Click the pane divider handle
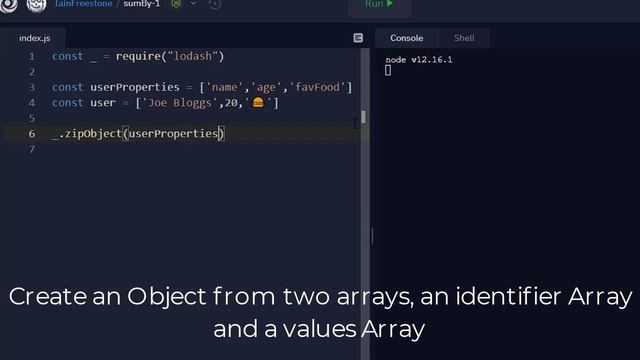640x360 pixels. (x=372, y=236)
